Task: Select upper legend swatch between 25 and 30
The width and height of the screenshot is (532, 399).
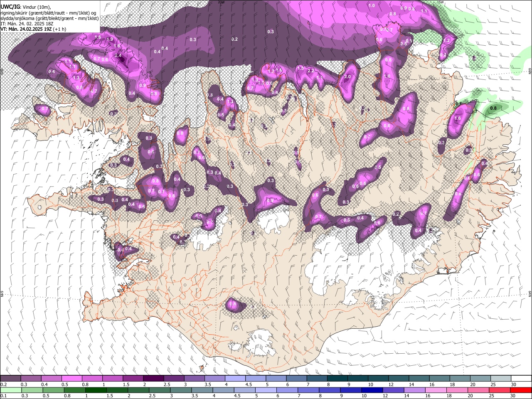Action: pos(500,378)
